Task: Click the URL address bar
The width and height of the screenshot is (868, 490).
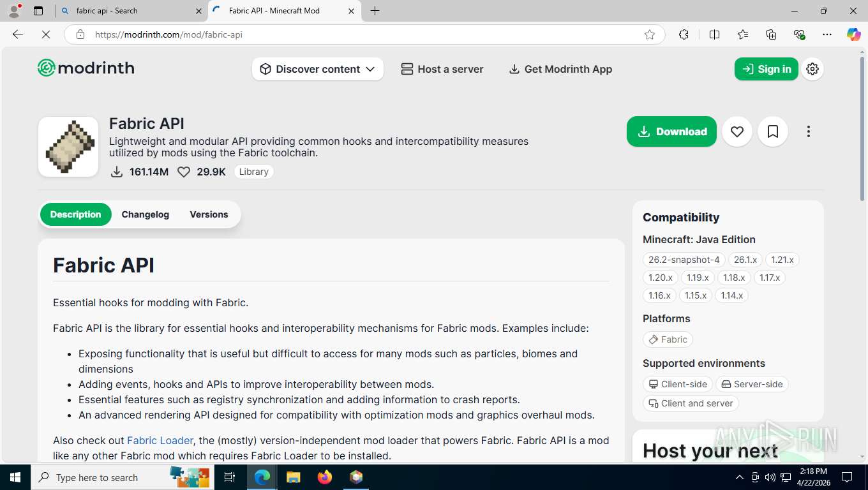Action: coord(364,34)
